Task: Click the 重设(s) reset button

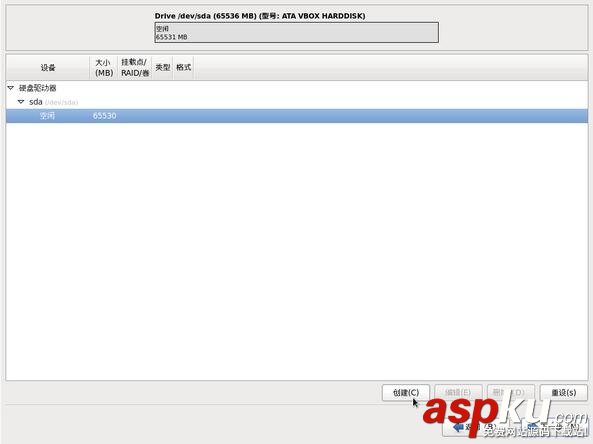Action: pos(564,393)
